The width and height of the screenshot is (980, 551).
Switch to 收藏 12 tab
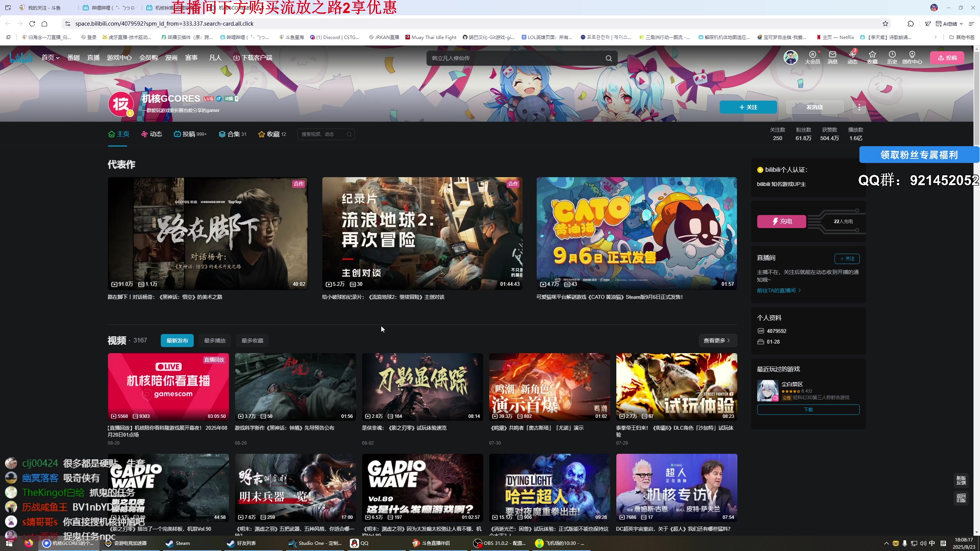(272, 134)
